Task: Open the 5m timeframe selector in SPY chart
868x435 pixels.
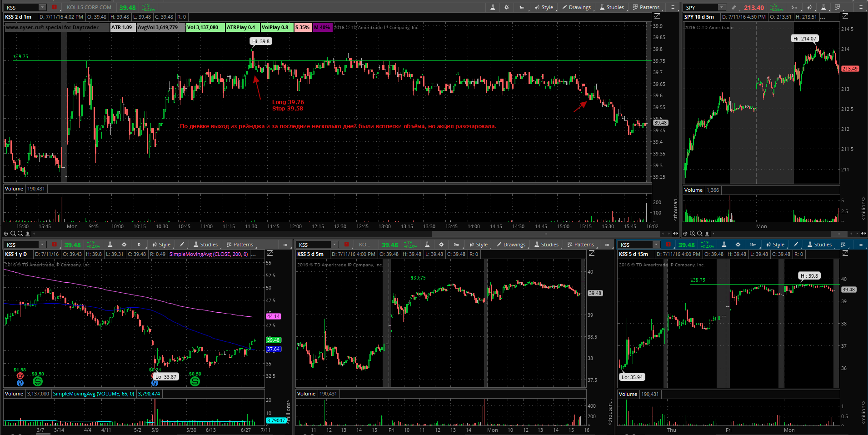Action: 794,7
